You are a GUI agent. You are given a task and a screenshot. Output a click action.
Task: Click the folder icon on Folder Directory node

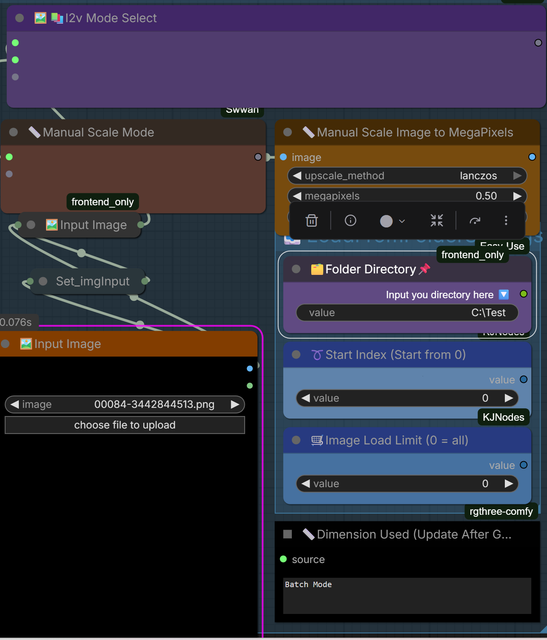(x=317, y=269)
